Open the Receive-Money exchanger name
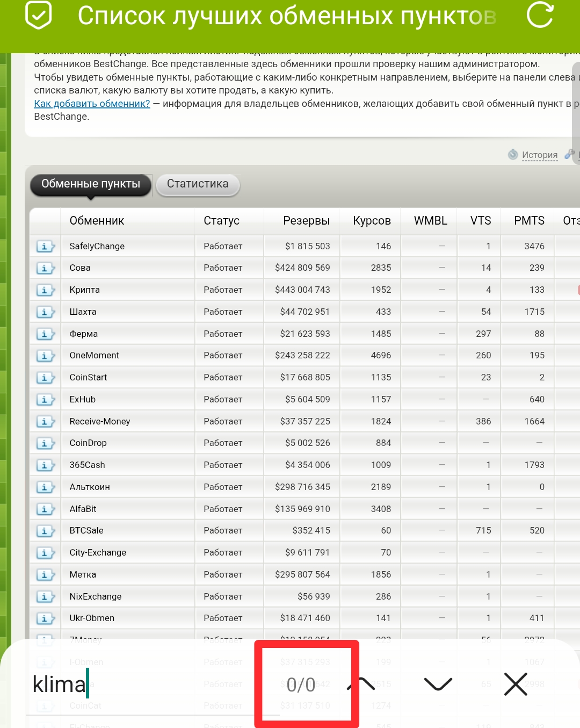Image resolution: width=580 pixels, height=728 pixels. coord(100,422)
